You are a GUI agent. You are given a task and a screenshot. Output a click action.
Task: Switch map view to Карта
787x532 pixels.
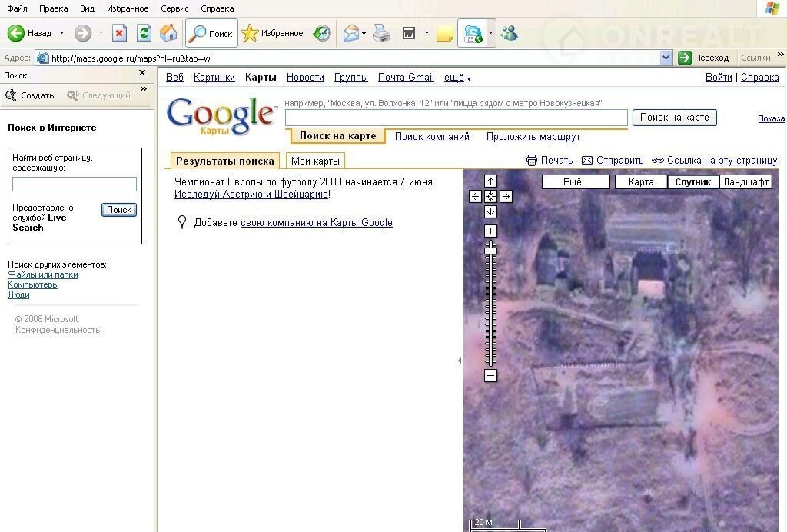(x=641, y=182)
